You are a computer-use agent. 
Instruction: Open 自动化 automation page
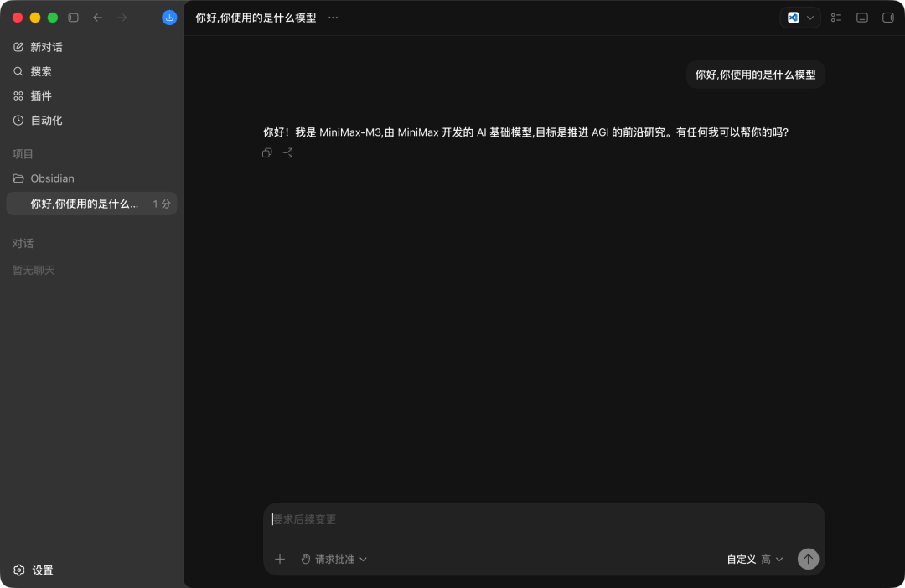pos(92,120)
